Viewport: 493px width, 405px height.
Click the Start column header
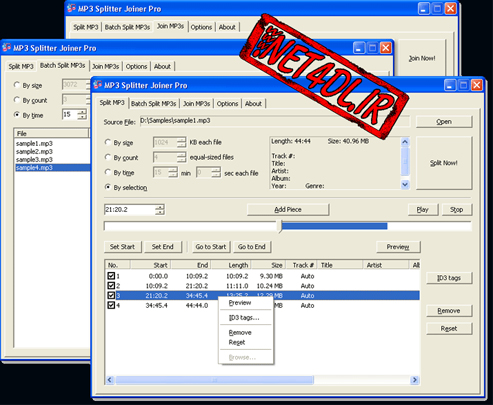150,265
